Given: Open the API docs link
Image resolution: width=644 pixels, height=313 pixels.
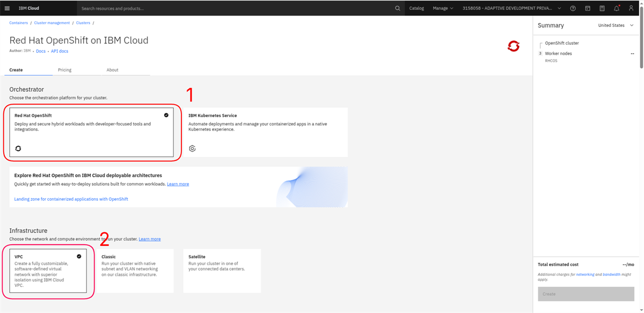Looking at the screenshot, I should pyautogui.click(x=60, y=51).
